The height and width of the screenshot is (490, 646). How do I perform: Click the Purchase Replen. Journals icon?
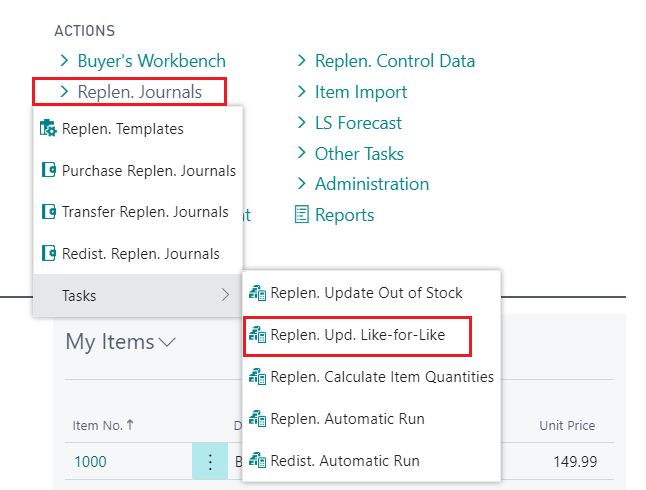pyautogui.click(x=48, y=171)
